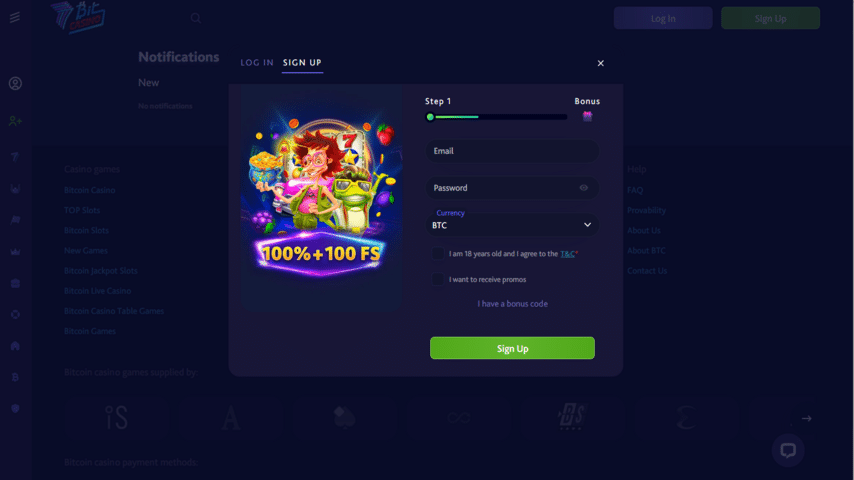Click the Bitcoin sidebar icon
The width and height of the screenshot is (854, 480).
(15, 377)
